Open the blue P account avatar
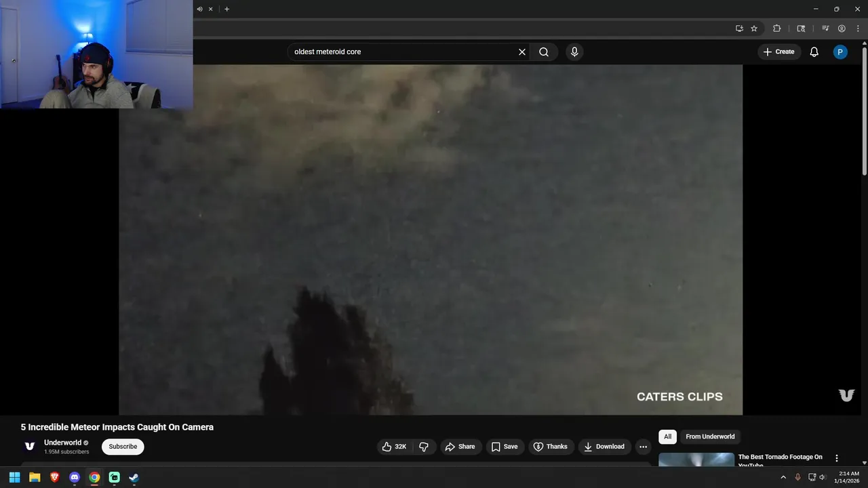868x488 pixels. pos(840,52)
